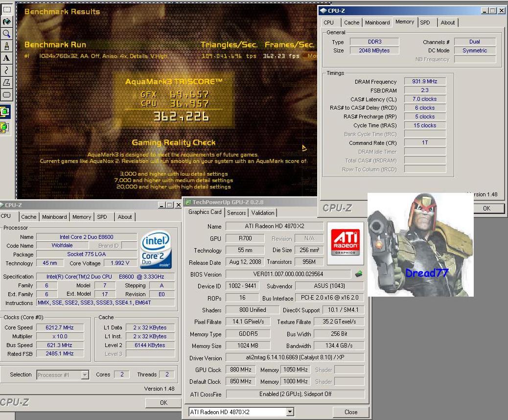Click the Channels value Dual
This screenshot has width=508, height=420.
pyautogui.click(x=475, y=42)
